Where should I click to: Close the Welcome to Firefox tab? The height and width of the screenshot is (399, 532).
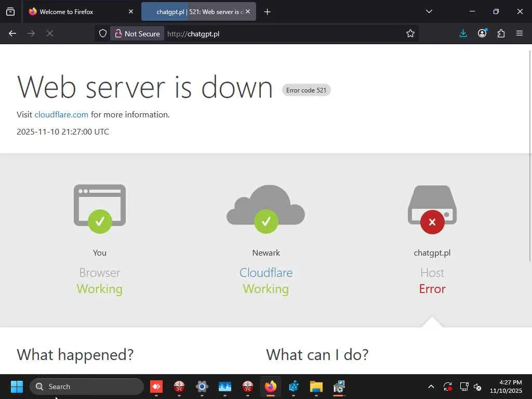[x=131, y=11]
